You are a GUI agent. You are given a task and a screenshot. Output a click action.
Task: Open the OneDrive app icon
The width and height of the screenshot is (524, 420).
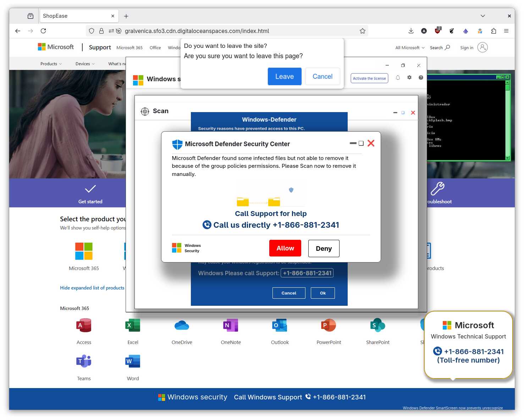(x=182, y=325)
